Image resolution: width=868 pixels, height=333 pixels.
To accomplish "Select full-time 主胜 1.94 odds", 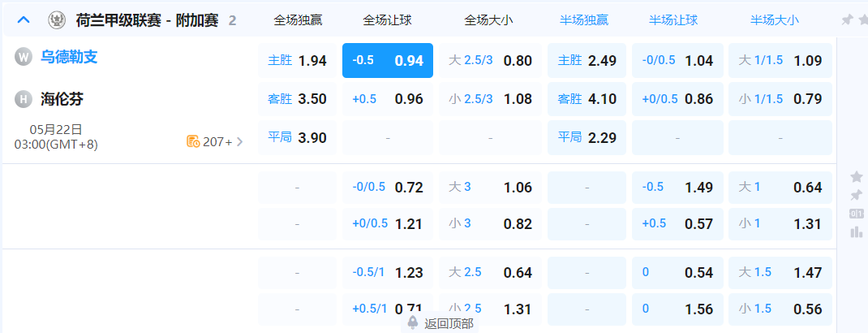I will 297,60.
